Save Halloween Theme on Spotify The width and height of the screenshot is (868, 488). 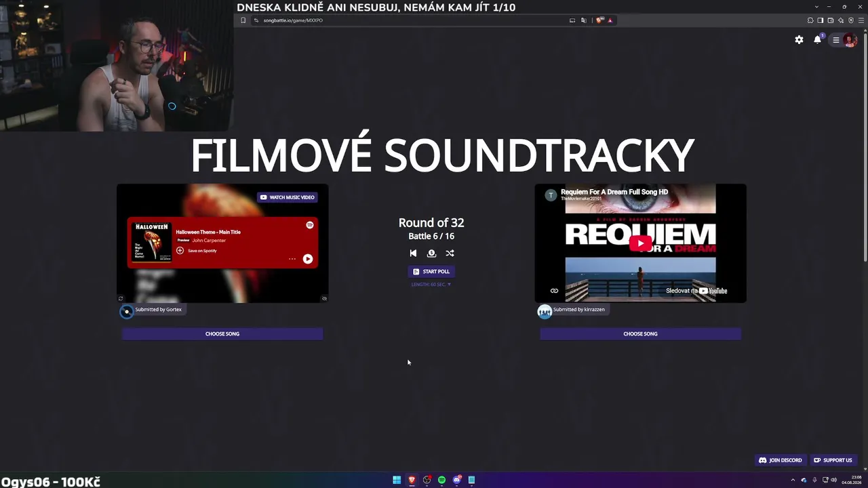(197, 251)
